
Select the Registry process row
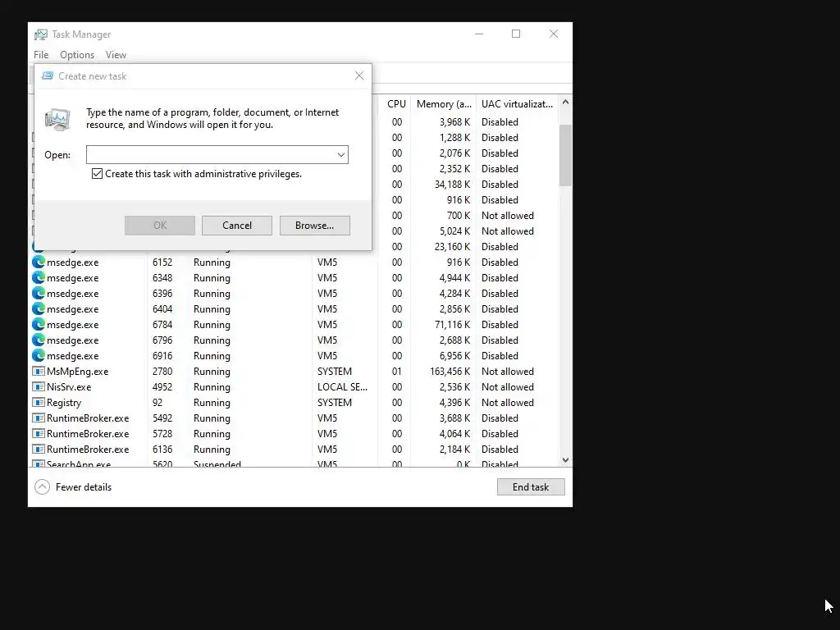[294, 402]
